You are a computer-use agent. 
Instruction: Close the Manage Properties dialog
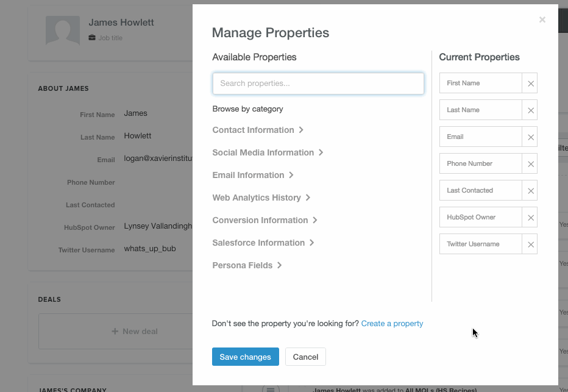tap(542, 20)
